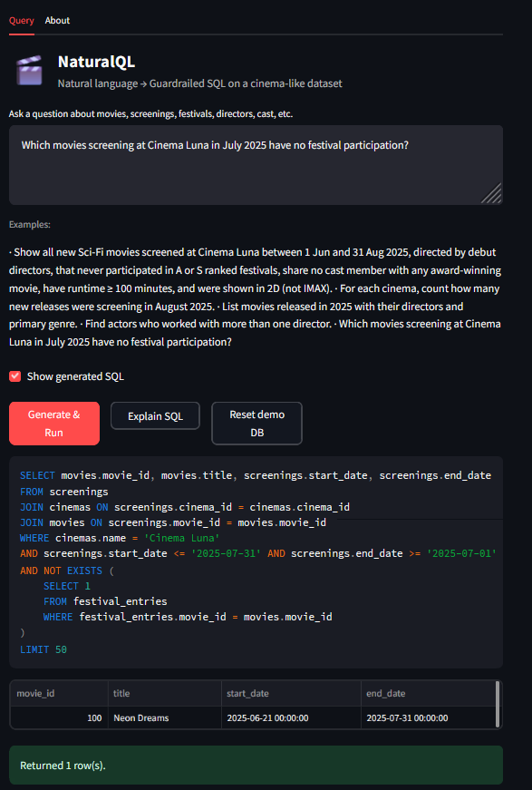This screenshot has height=790, width=532.
Task: Click the start_date column header
Action: coord(291,693)
